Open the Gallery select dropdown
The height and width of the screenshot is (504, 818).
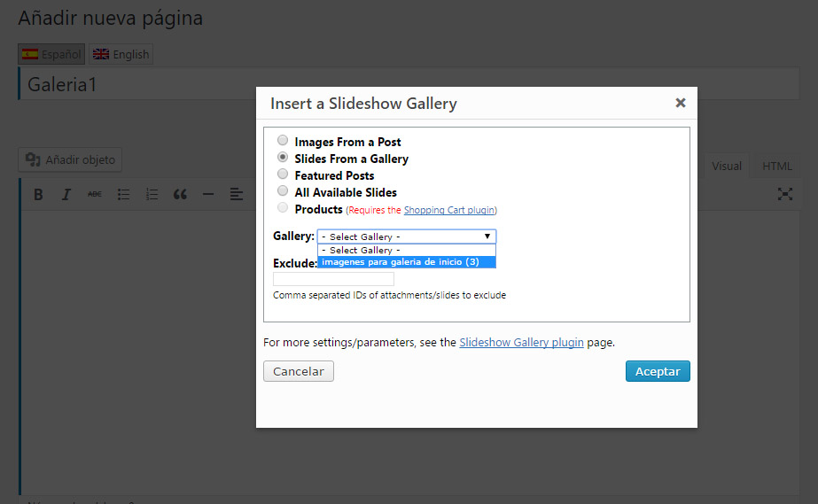pos(407,236)
